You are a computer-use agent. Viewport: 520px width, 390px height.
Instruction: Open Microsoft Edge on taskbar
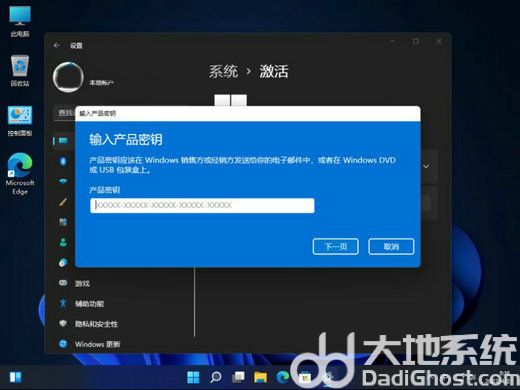[x=283, y=377]
